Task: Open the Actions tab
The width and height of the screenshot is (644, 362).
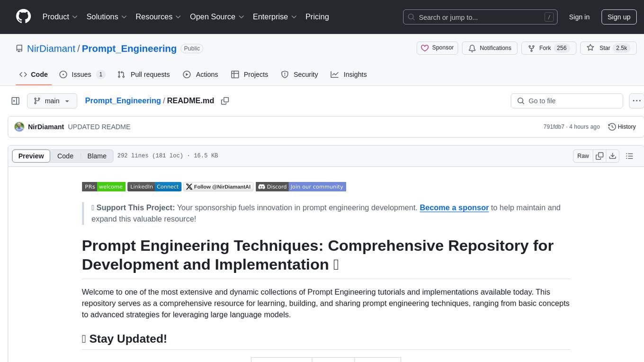Action: (200, 74)
